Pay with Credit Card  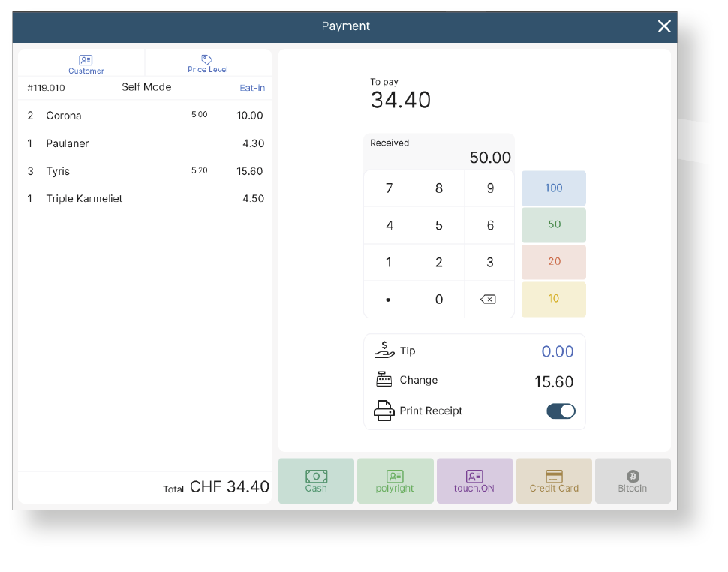point(554,481)
